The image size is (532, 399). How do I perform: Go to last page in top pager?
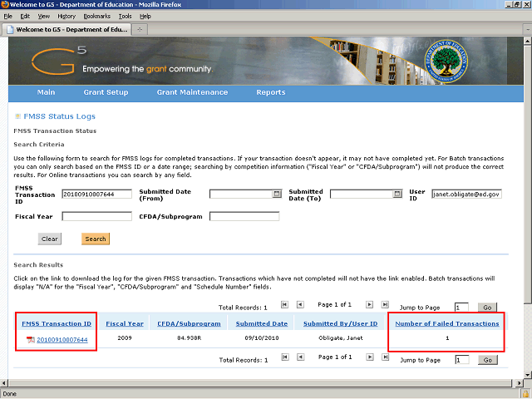(x=385, y=304)
